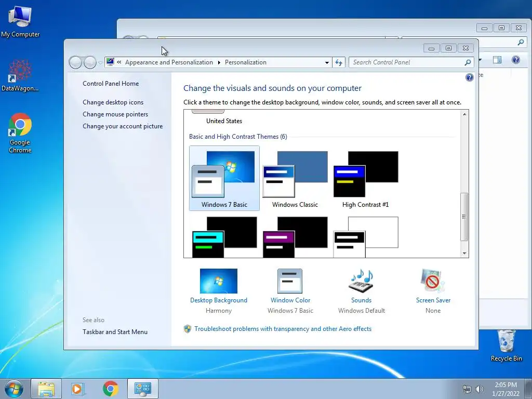Select the High Contrast #1 theme
Screen dimensions: 532x399
(x=365, y=179)
